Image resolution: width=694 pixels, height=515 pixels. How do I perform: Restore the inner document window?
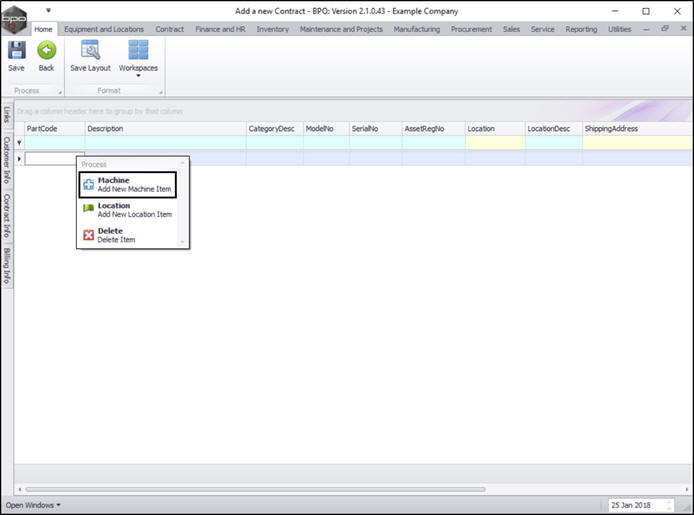click(665, 28)
